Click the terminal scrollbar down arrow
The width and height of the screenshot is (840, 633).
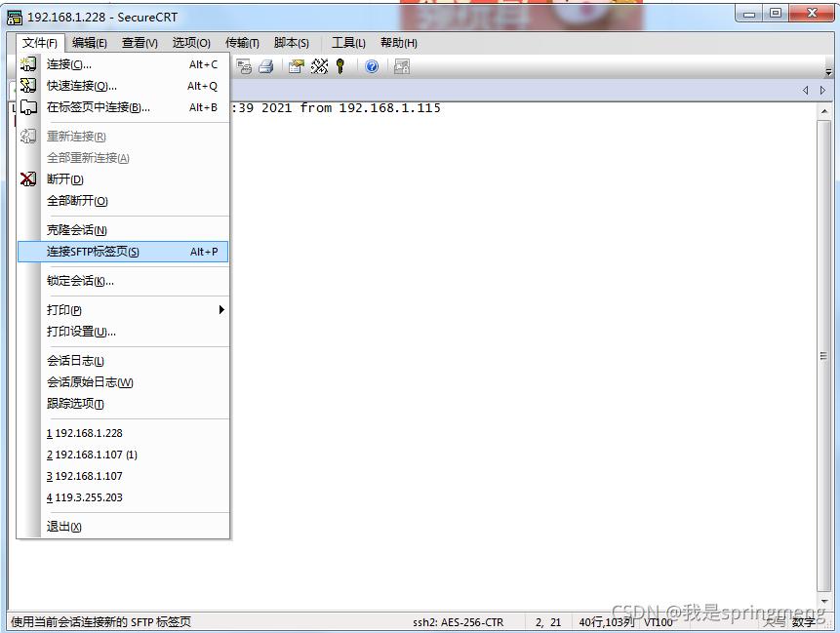click(x=824, y=602)
